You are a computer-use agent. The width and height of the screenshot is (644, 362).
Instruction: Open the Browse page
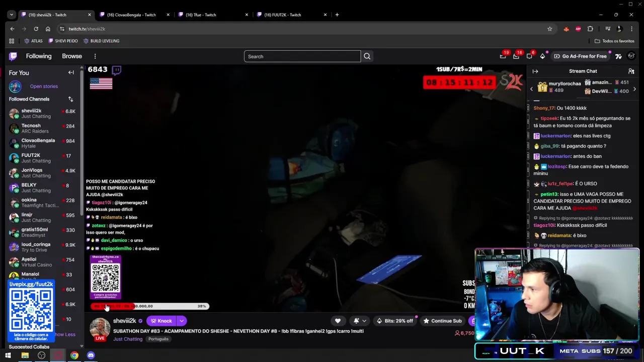pos(72,56)
